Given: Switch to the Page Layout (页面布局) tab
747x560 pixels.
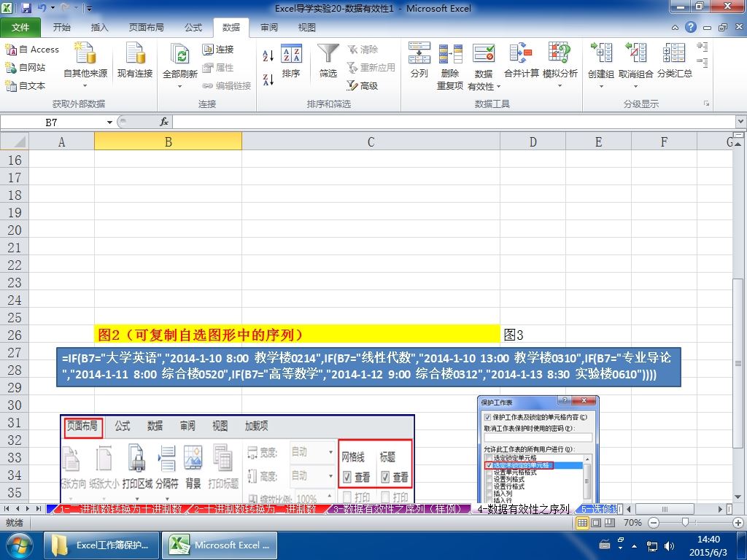Looking at the screenshot, I should 146,28.
